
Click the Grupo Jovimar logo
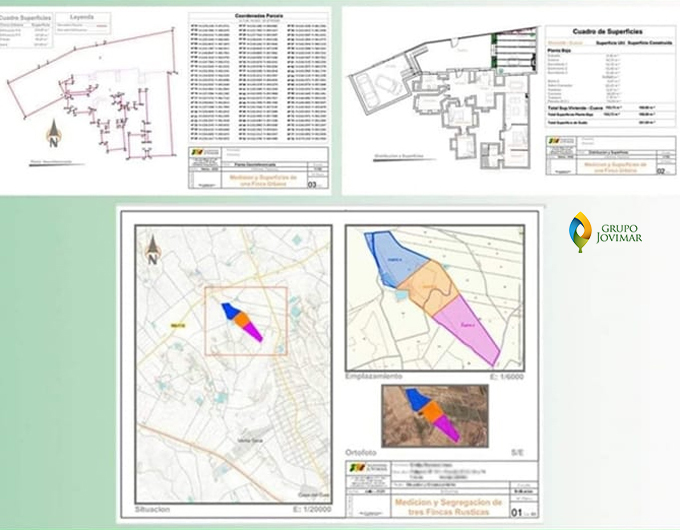pos(604,234)
